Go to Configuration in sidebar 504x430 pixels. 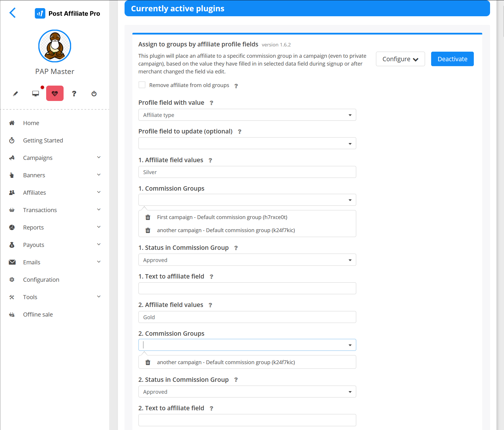click(41, 280)
